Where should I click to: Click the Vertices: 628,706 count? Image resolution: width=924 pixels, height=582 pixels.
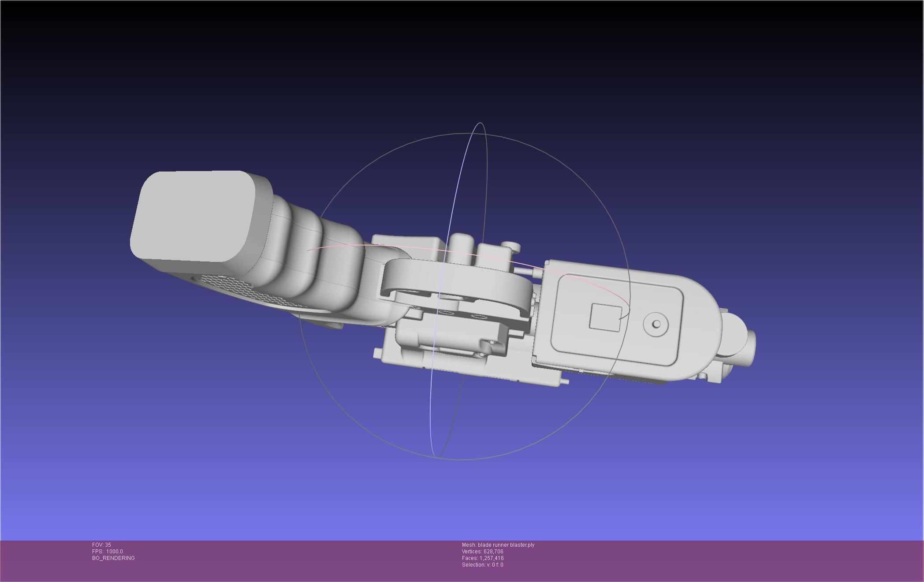click(482, 552)
